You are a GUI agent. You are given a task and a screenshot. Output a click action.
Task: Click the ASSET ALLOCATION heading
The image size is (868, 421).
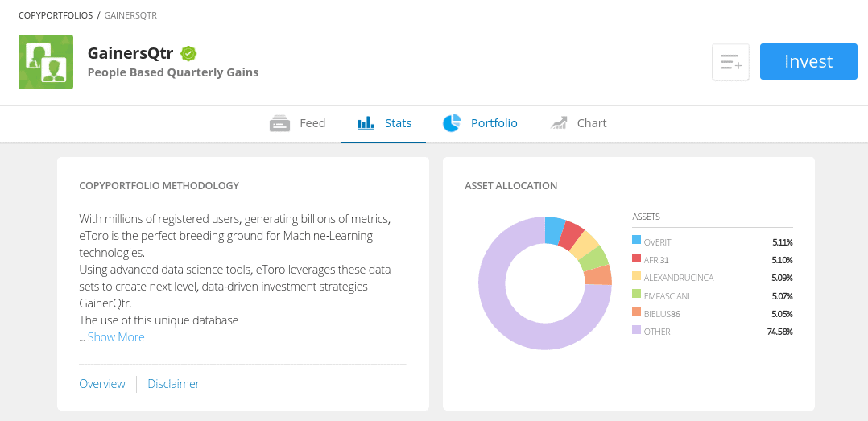click(x=511, y=185)
